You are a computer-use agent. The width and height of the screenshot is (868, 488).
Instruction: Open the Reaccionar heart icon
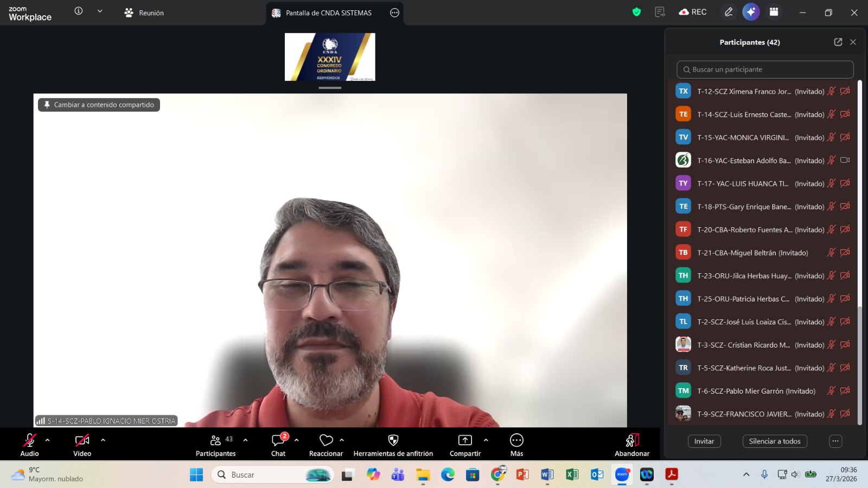tap(326, 440)
